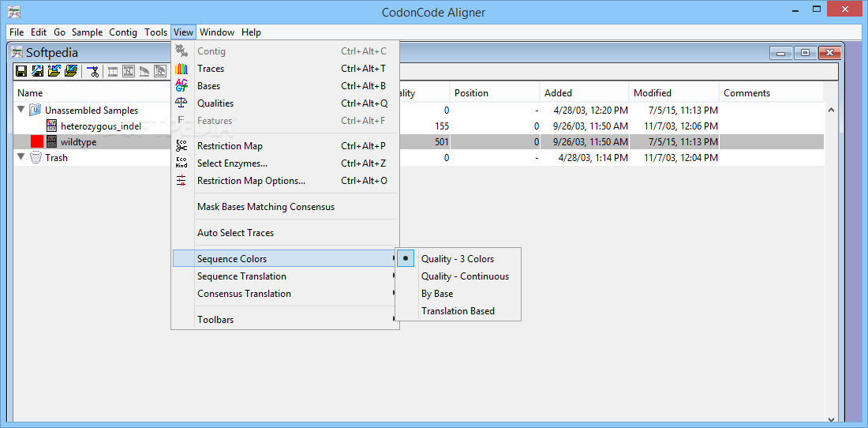The image size is (868, 428).
Task: Click Modified date 11/7/03, 12:04 PM
Action: [x=681, y=158]
